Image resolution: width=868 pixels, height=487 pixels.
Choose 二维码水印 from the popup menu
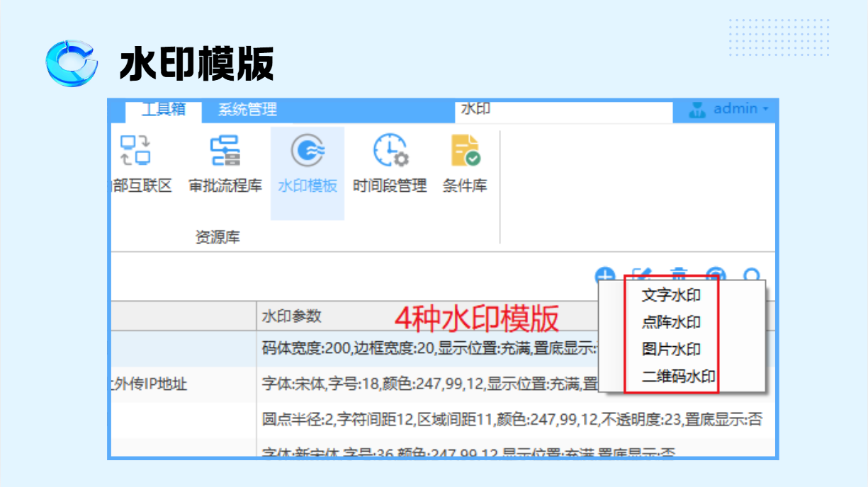point(678,376)
